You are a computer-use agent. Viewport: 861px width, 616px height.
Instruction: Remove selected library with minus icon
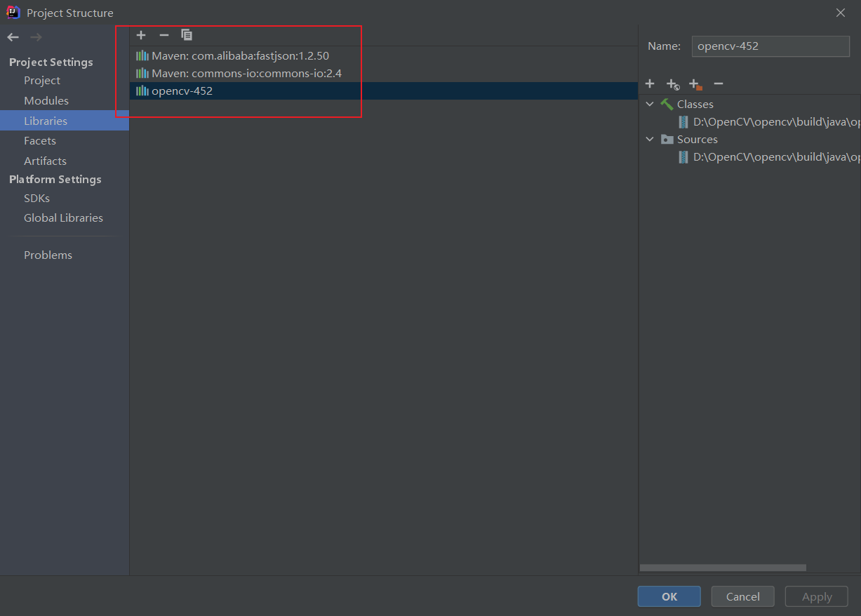click(164, 35)
